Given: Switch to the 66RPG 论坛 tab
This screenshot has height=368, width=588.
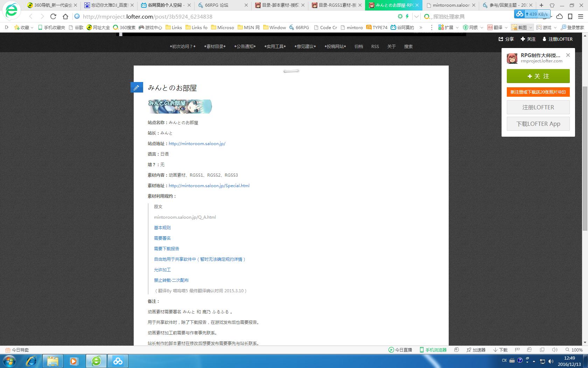Looking at the screenshot, I should [223, 5].
